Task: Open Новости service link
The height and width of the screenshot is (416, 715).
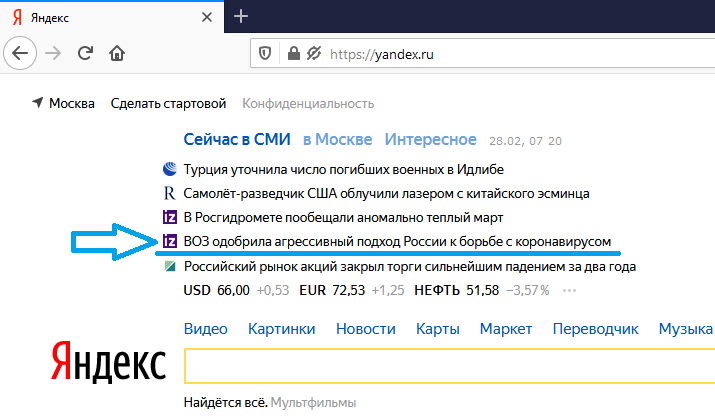Action: [366, 328]
